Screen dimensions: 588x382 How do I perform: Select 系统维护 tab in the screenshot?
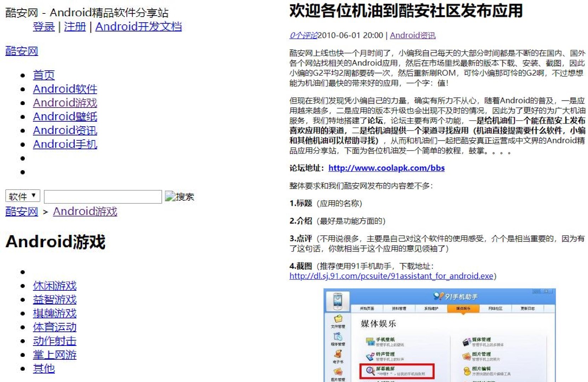click(431, 308)
